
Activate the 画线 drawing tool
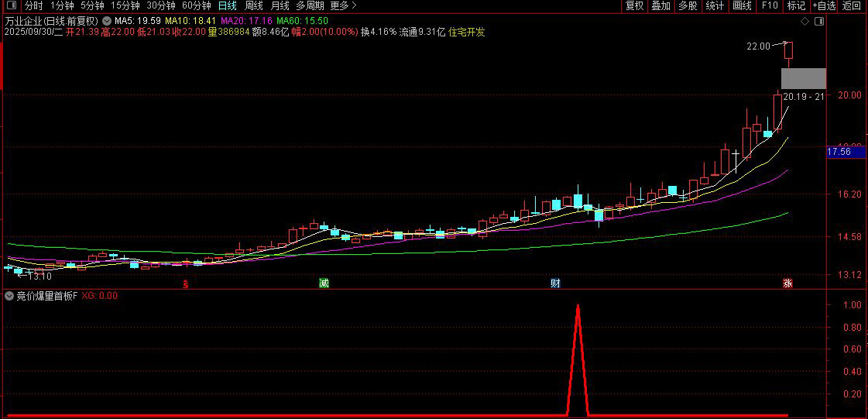(742, 6)
